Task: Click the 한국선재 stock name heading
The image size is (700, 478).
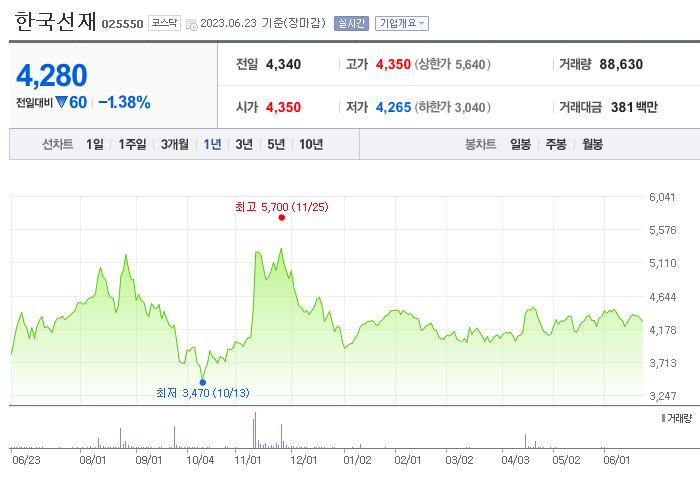Action: click(55, 21)
